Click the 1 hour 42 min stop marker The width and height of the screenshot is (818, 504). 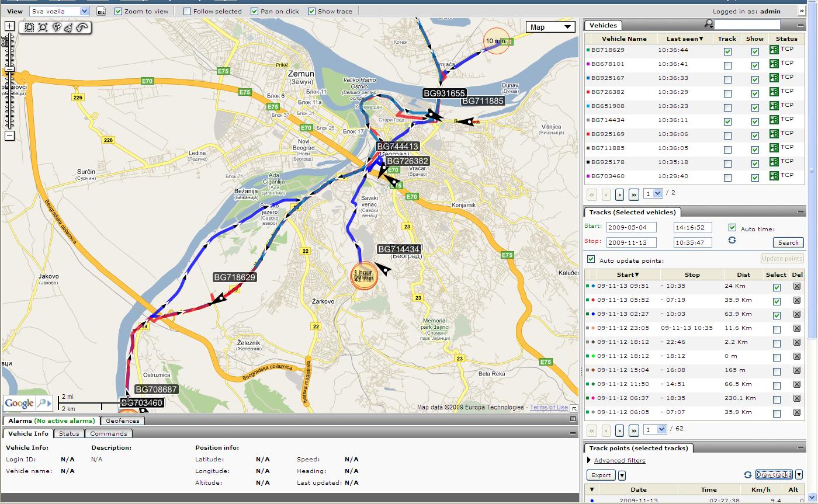(364, 276)
